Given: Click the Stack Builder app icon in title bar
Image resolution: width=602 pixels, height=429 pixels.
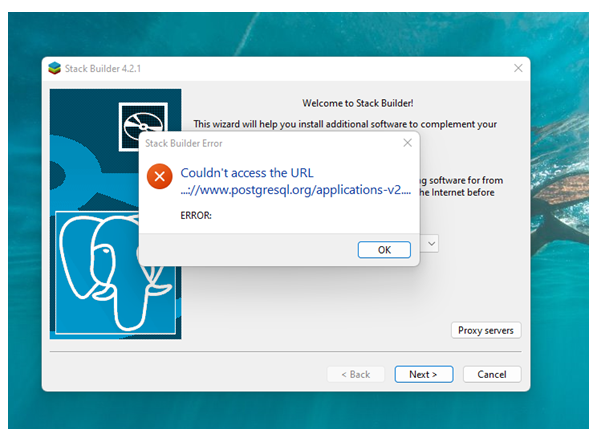Looking at the screenshot, I should [x=54, y=67].
